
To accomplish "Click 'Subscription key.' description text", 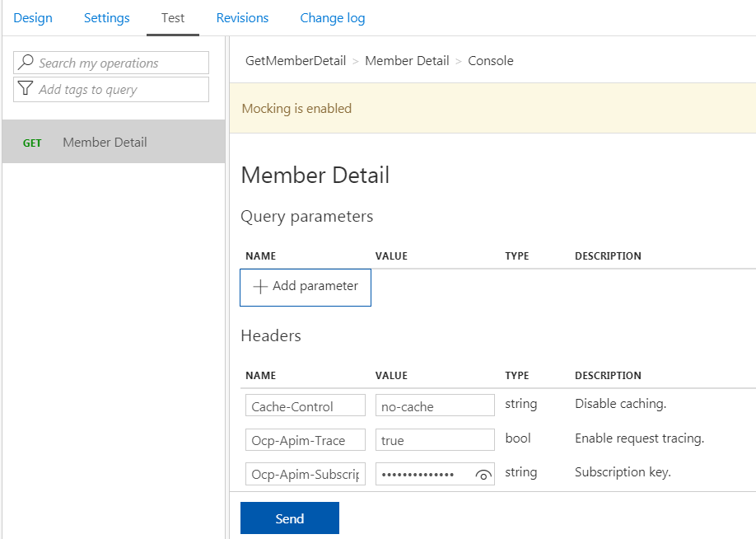I will tap(623, 472).
